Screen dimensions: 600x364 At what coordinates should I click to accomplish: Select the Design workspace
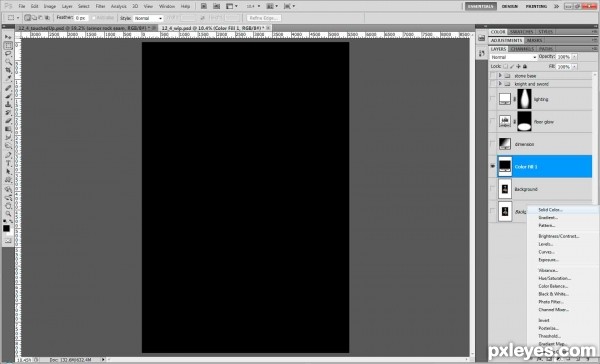509,6
